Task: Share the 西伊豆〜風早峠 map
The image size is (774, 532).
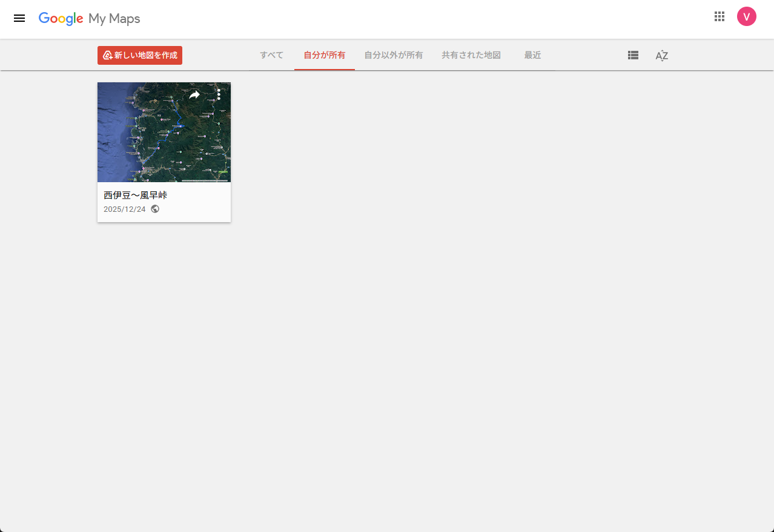Action: (x=194, y=94)
